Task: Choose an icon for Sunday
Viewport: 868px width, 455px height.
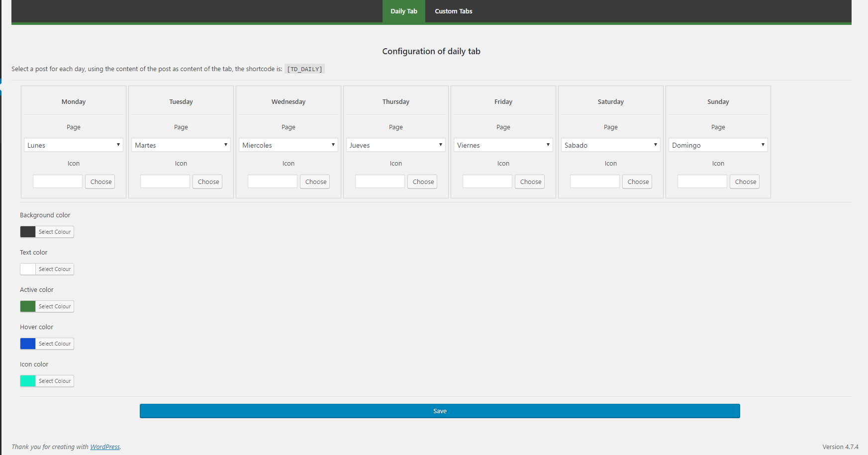Action: click(745, 182)
